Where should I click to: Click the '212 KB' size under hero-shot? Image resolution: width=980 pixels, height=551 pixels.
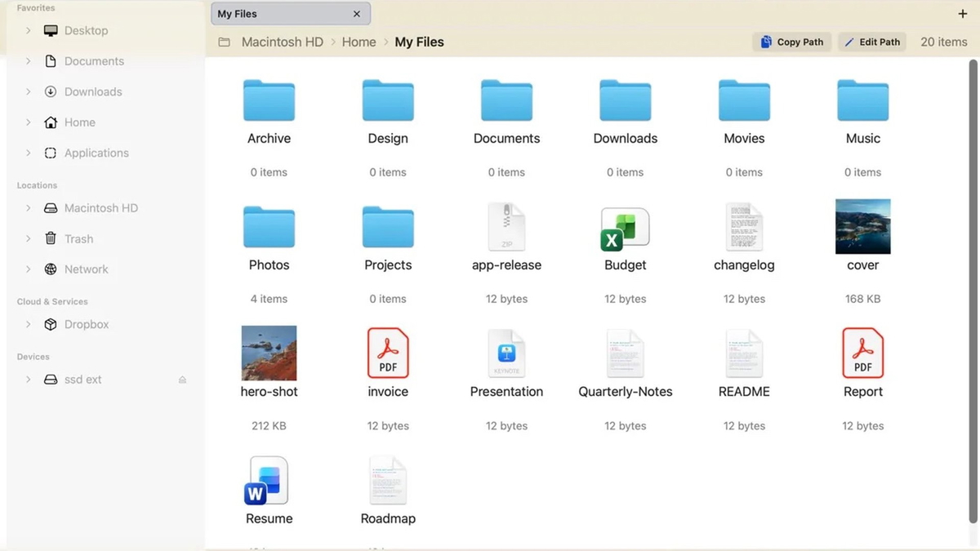(269, 426)
